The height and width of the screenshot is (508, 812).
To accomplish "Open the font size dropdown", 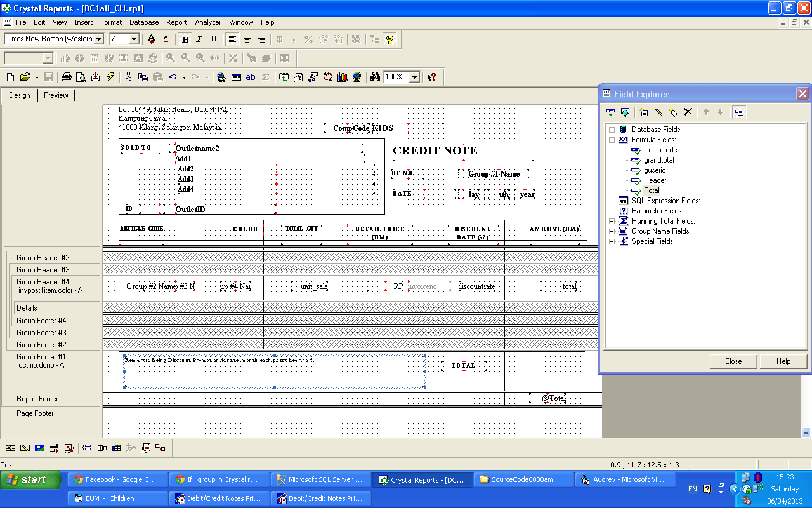I will [134, 39].
